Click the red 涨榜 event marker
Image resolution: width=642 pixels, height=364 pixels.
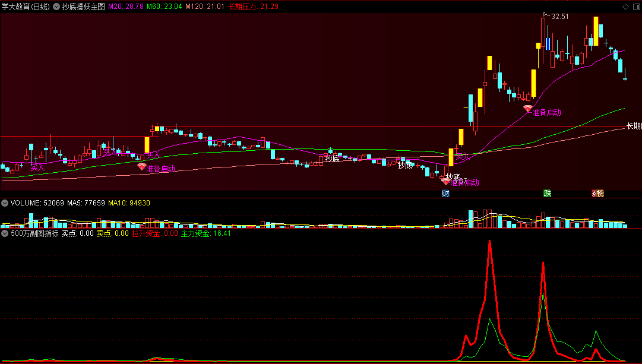598,193
